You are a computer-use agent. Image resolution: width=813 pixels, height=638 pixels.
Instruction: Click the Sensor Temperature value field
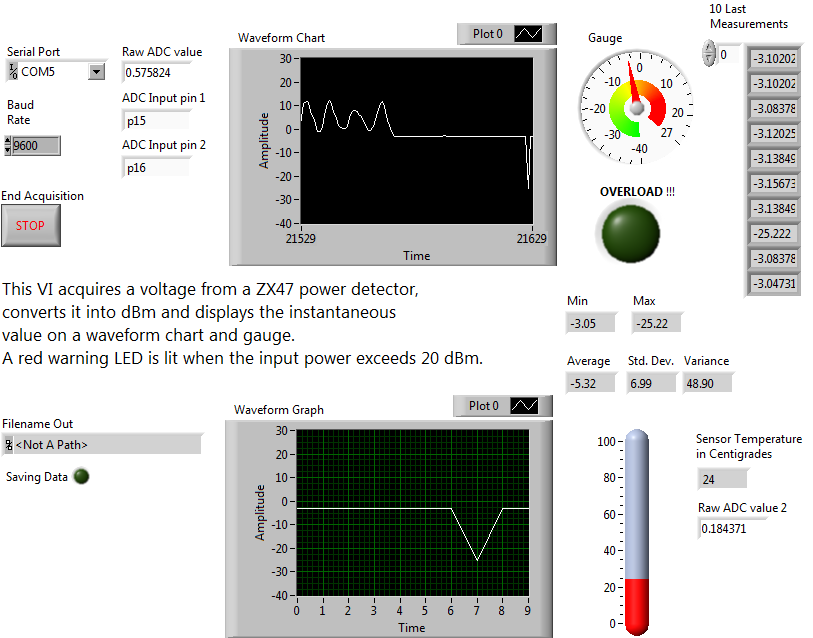point(722,478)
